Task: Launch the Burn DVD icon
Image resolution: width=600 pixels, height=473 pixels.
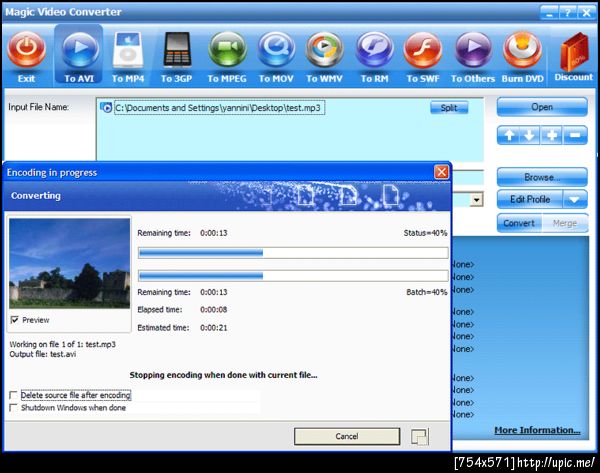Action: [x=522, y=50]
